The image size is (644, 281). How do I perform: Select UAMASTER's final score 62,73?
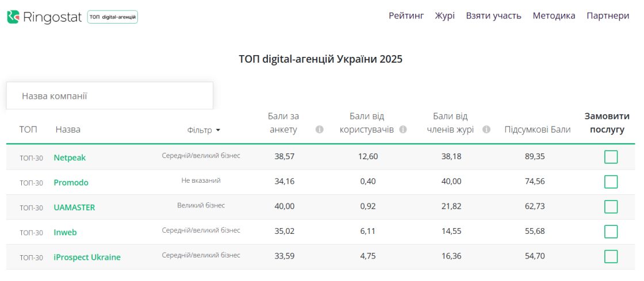click(535, 206)
